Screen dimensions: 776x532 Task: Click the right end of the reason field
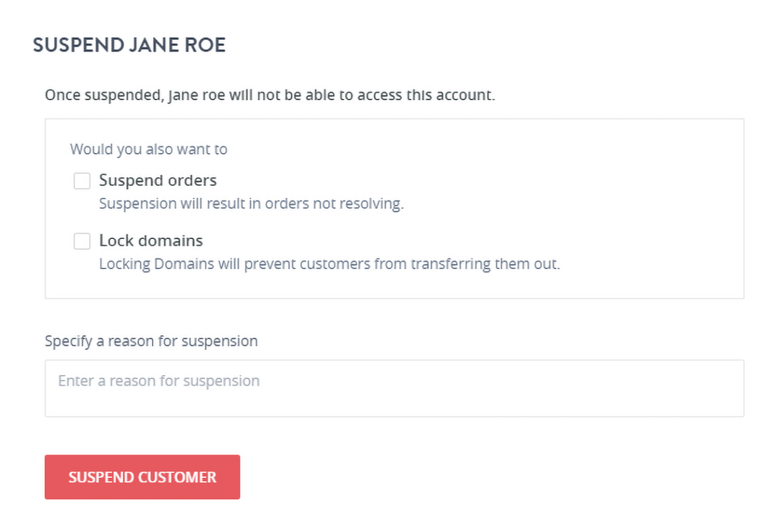726,388
